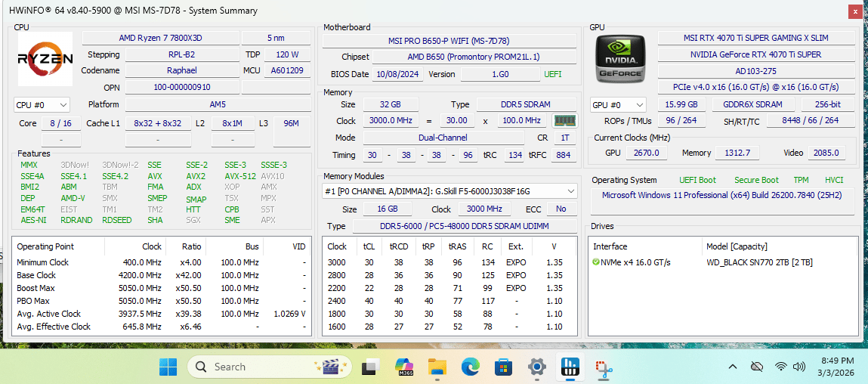Click the Raphael codename field
868x384 pixels.
point(181,70)
